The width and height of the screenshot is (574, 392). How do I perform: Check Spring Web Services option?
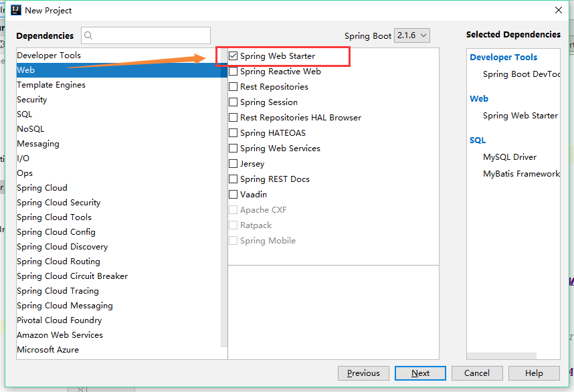[x=233, y=149]
